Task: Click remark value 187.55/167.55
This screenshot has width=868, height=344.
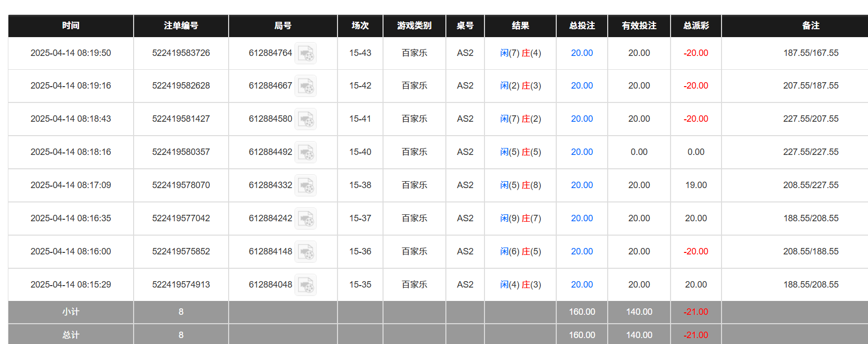Action: [x=811, y=53]
